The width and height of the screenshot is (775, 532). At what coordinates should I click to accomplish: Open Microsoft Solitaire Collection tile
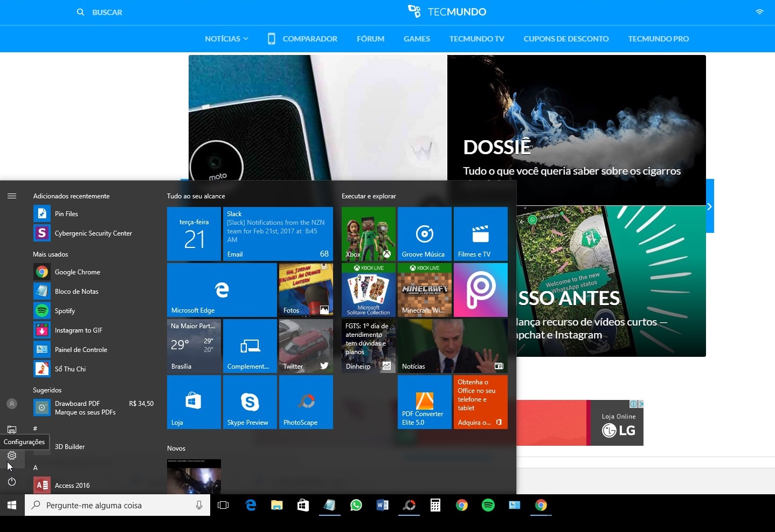369,290
